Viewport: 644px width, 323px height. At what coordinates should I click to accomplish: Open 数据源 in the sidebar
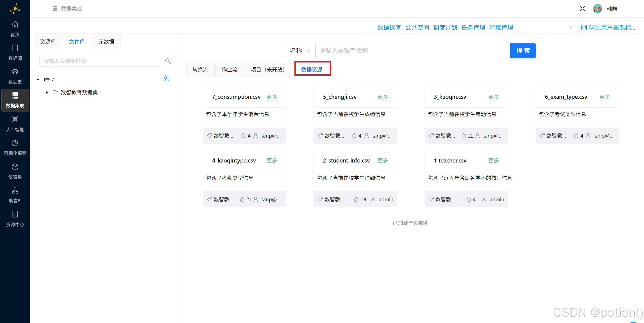coord(15,53)
